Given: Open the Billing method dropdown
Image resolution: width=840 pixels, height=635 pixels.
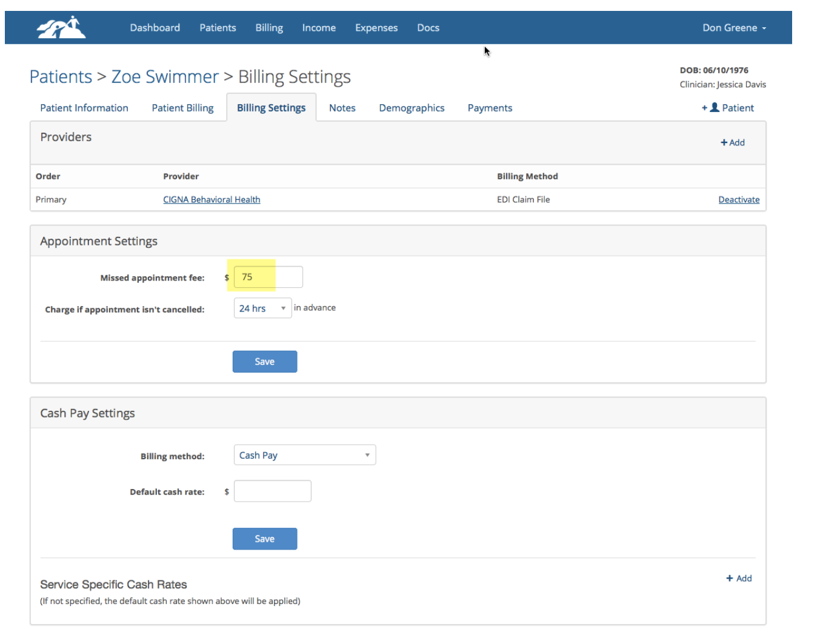Looking at the screenshot, I should tap(304, 454).
